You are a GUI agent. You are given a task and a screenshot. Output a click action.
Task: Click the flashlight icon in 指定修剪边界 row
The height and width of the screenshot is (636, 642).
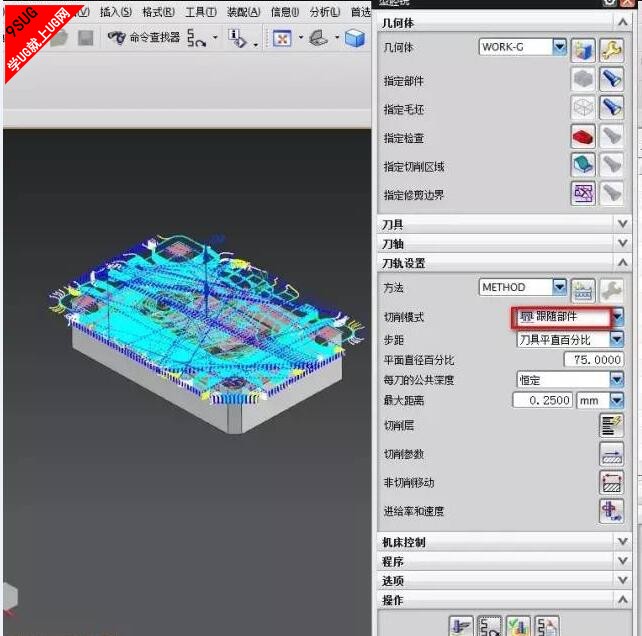point(612,193)
